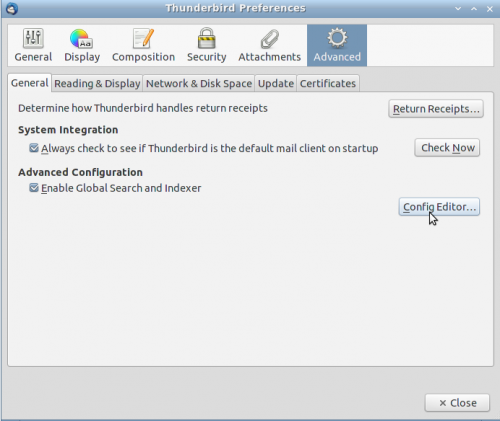Image resolution: width=500 pixels, height=421 pixels.
Task: Minimize the window using title bar chevron
Action: pos(458,9)
